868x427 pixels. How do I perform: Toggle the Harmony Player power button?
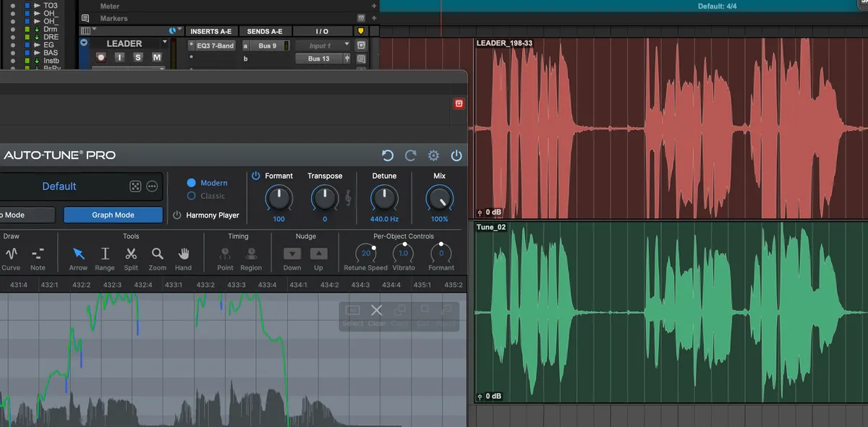177,215
